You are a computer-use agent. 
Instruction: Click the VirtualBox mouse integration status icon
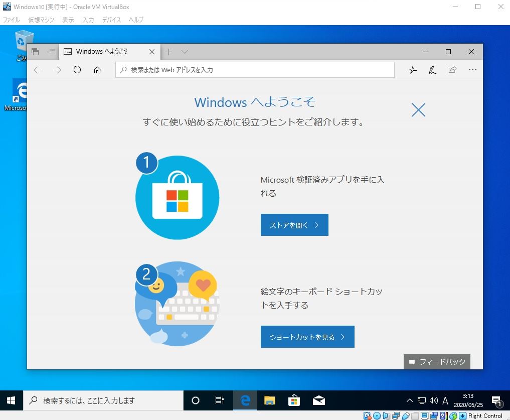(x=453, y=416)
